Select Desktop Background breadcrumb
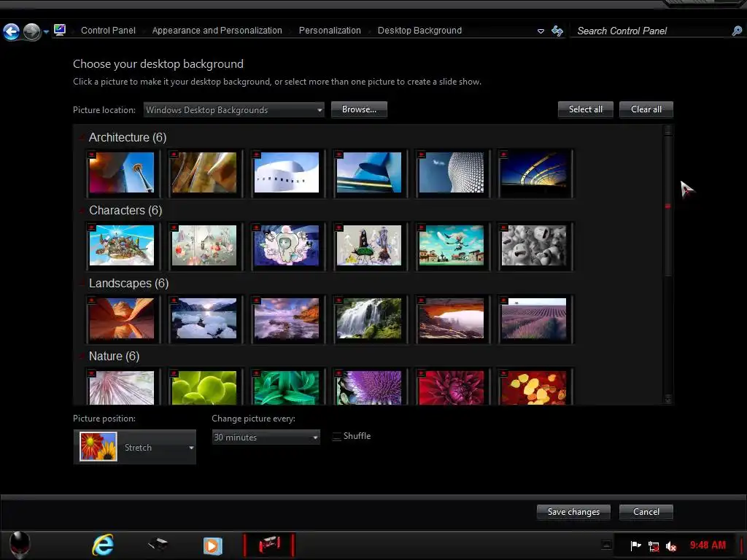Image resolution: width=747 pixels, height=560 pixels. point(419,31)
